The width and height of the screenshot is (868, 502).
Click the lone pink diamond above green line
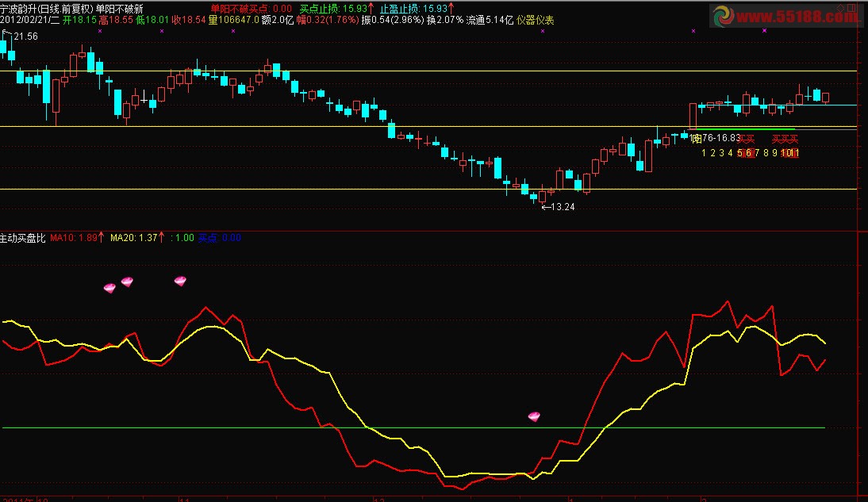[534, 416]
